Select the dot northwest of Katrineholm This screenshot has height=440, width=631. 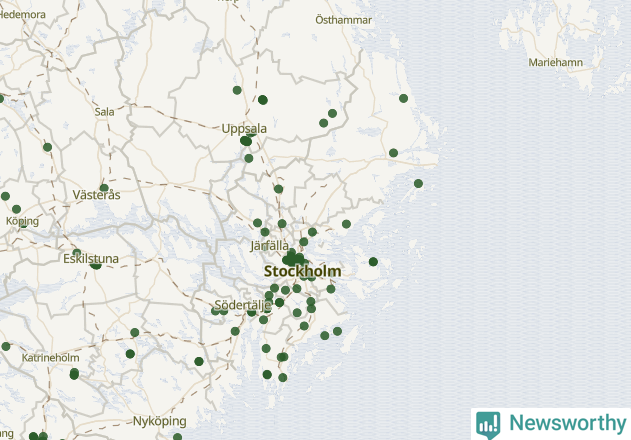(6, 346)
